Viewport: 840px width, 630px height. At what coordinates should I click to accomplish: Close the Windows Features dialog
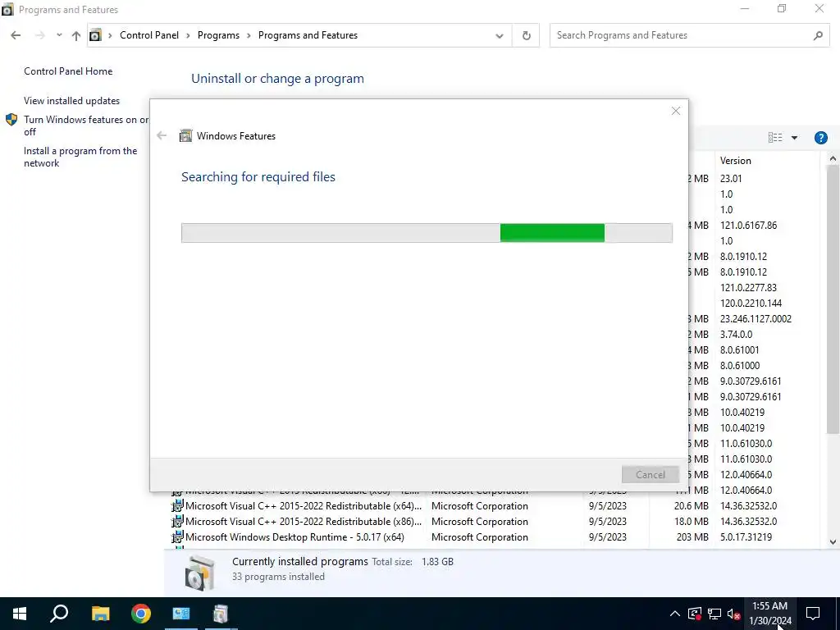(x=676, y=111)
